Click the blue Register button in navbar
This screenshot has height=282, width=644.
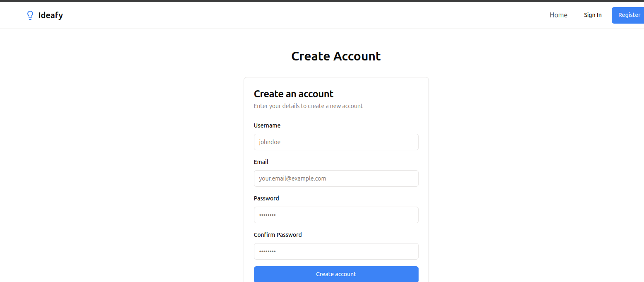628,15
